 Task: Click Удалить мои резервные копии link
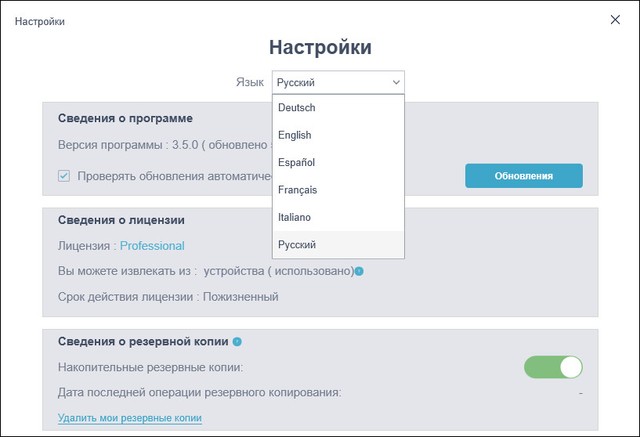[x=130, y=418]
